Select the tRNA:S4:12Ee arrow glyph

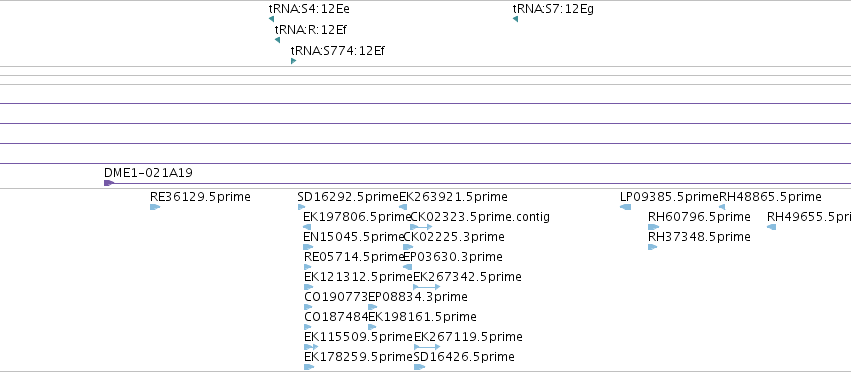coord(271,20)
